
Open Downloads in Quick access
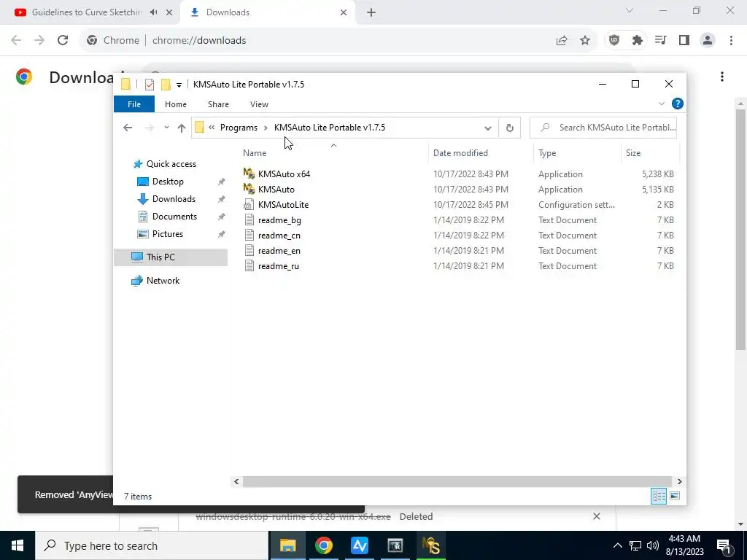point(174,199)
